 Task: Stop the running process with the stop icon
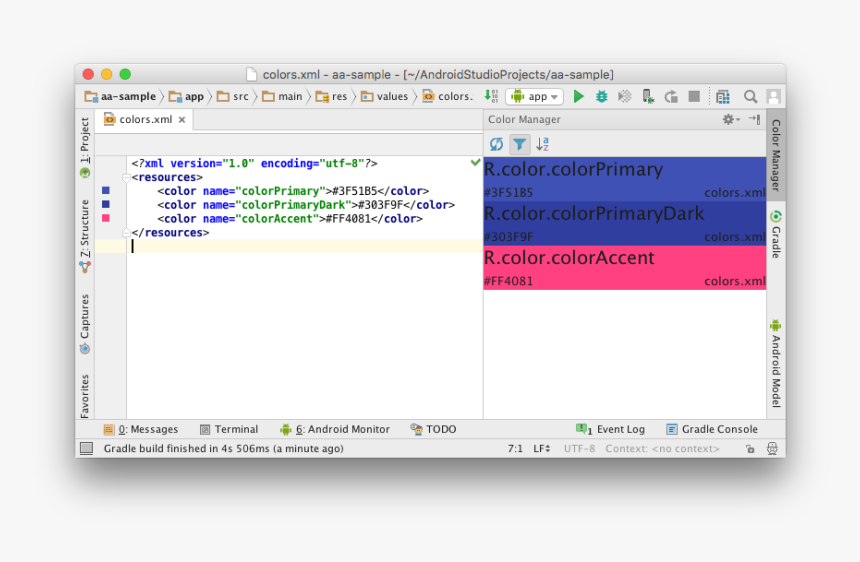click(694, 96)
